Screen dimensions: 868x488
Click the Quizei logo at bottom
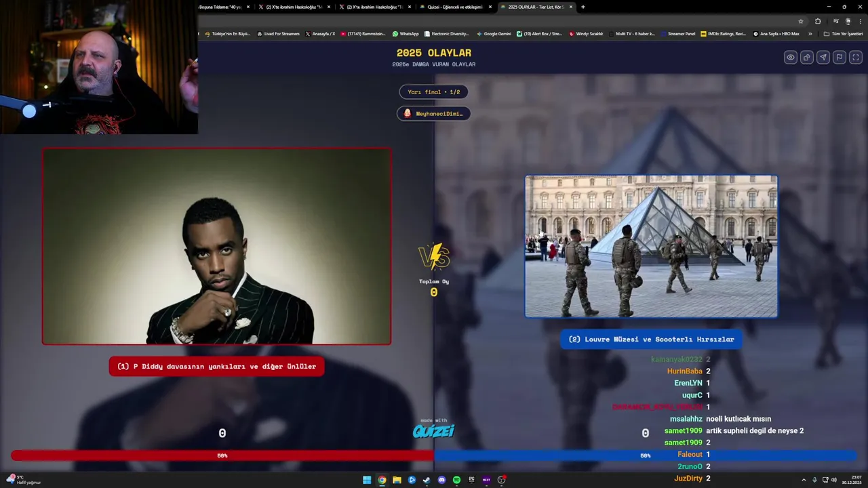pos(434,430)
